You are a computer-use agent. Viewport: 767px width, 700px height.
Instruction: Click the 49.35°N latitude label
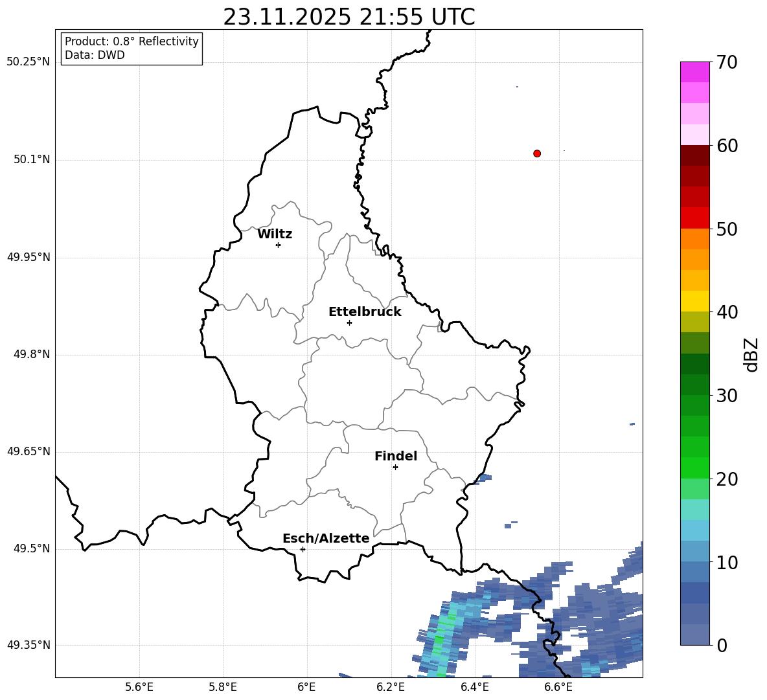point(29,645)
